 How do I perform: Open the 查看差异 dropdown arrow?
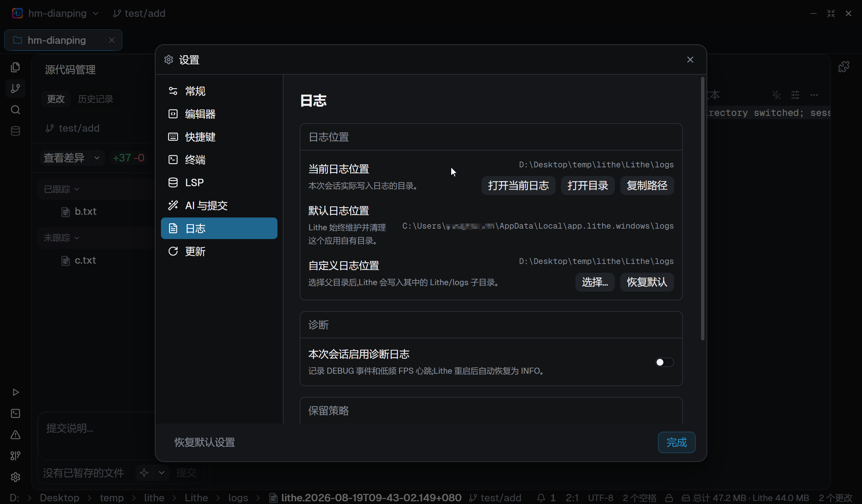pyautogui.click(x=97, y=158)
